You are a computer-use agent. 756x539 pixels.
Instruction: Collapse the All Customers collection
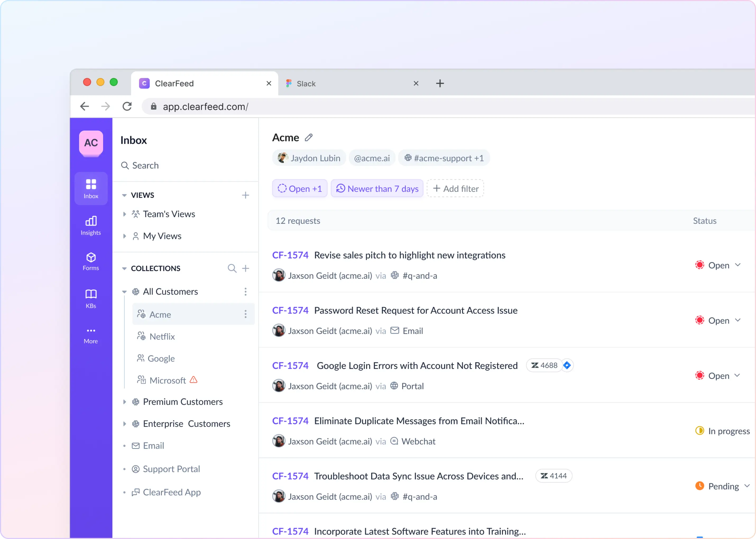(124, 291)
